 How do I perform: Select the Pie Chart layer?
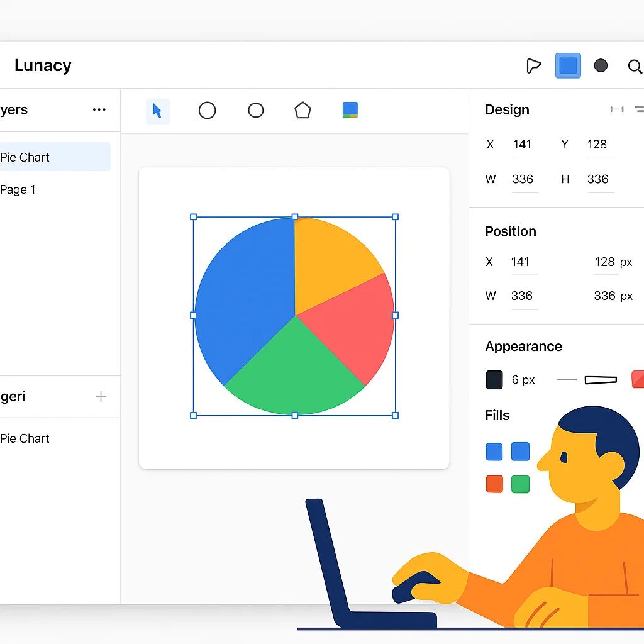tap(25, 157)
